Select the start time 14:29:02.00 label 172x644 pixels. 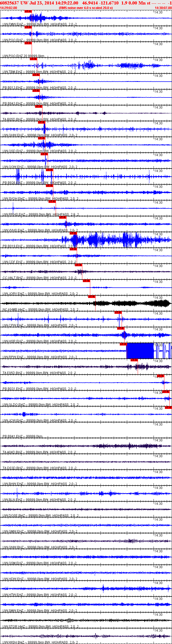(x=8, y=8)
